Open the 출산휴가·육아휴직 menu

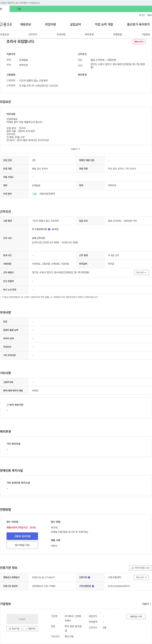138,24
